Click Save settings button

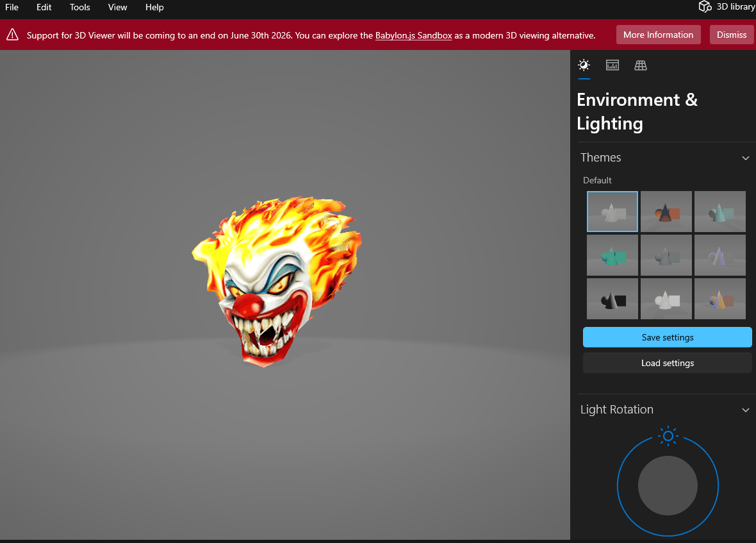tap(668, 337)
